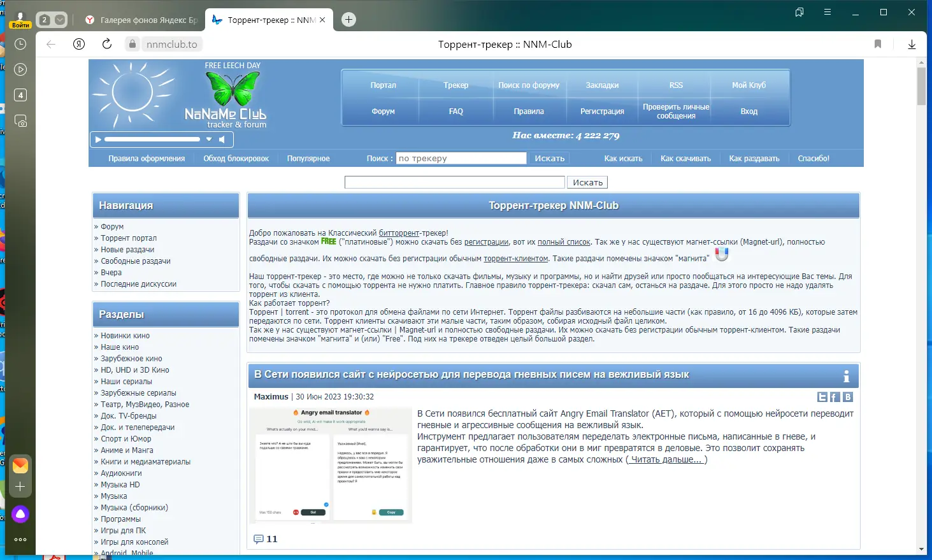Add a new app to the sidebar

(x=20, y=487)
